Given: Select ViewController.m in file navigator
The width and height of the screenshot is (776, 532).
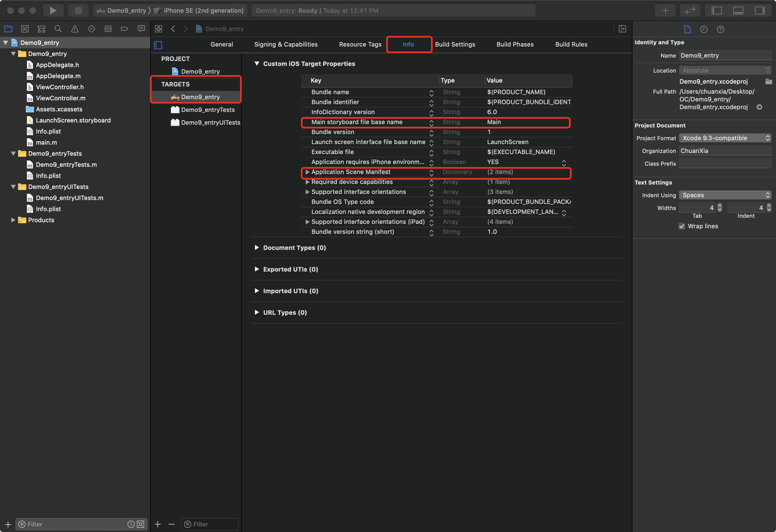Looking at the screenshot, I should pos(60,98).
